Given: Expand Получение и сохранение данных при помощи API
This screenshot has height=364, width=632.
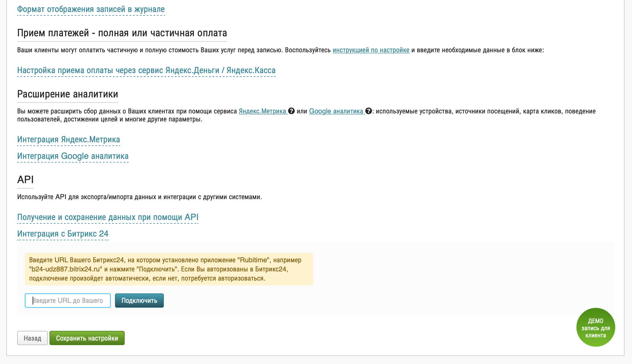Looking at the screenshot, I should pos(108,217).
